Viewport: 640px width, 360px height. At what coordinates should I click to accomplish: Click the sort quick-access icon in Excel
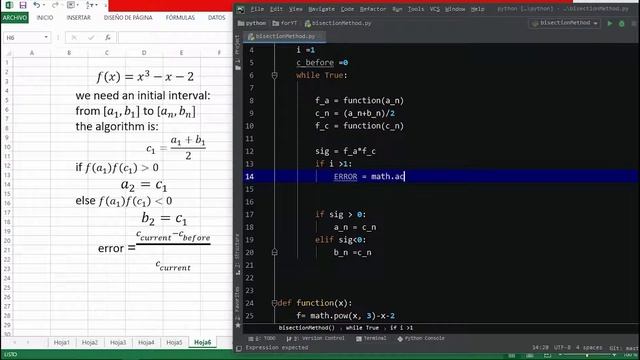[x=90, y=5]
